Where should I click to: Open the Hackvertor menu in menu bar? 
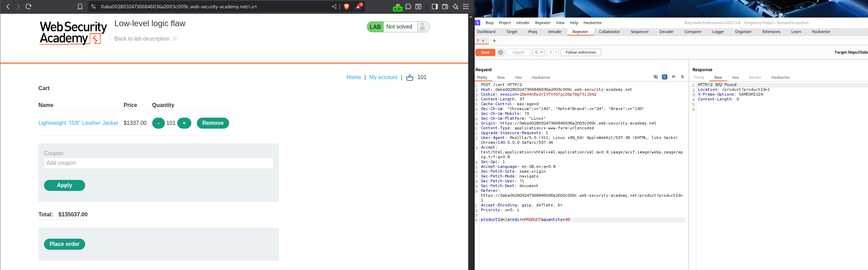(x=592, y=23)
